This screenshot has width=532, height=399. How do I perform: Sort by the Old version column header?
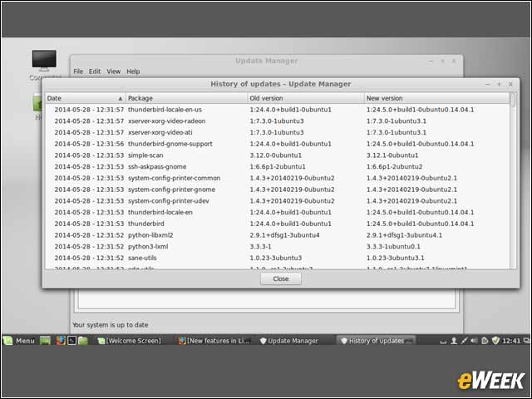306,98
